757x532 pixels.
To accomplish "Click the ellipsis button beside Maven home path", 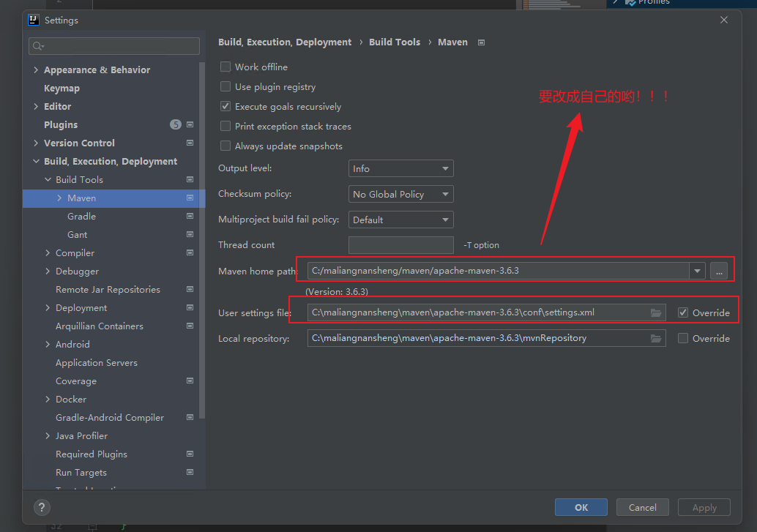I will tap(720, 271).
